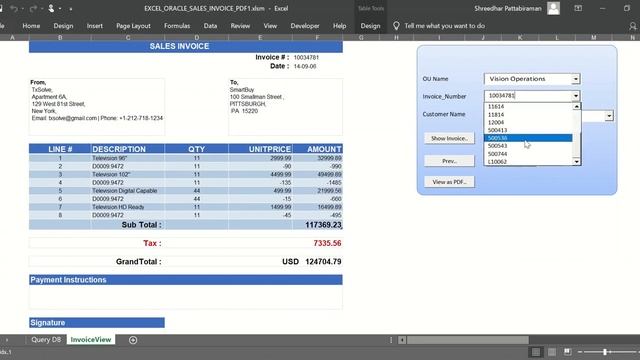640x360 pixels.
Task: Open the Developer ribbon tab
Action: click(305, 26)
